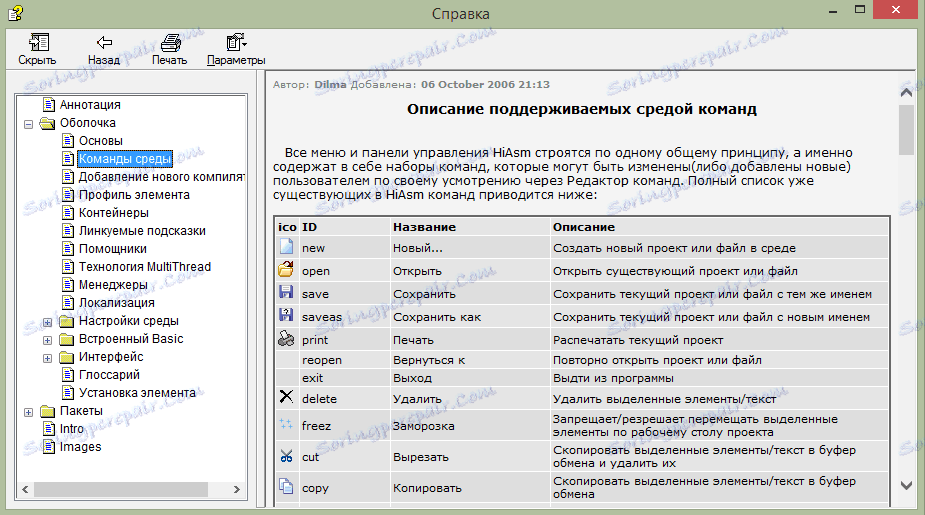The image size is (925, 515).
Task: Click the Глоссарий document icon
Action: 68,375
